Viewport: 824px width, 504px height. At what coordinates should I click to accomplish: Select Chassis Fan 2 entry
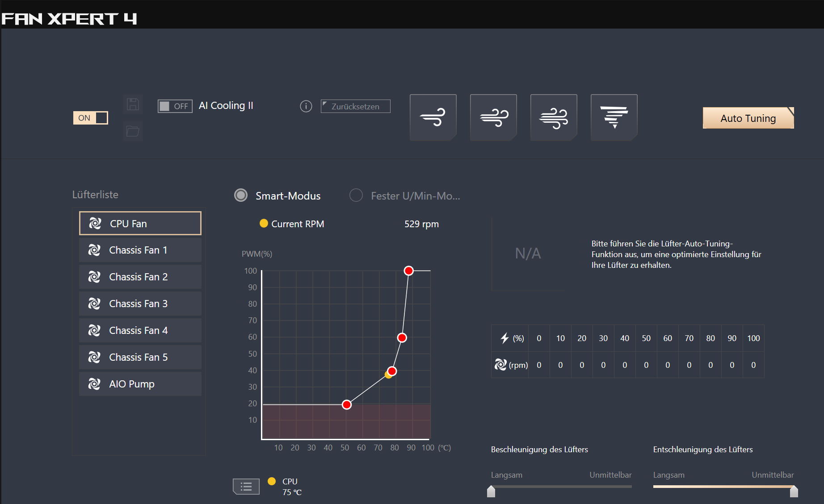pyautogui.click(x=140, y=277)
